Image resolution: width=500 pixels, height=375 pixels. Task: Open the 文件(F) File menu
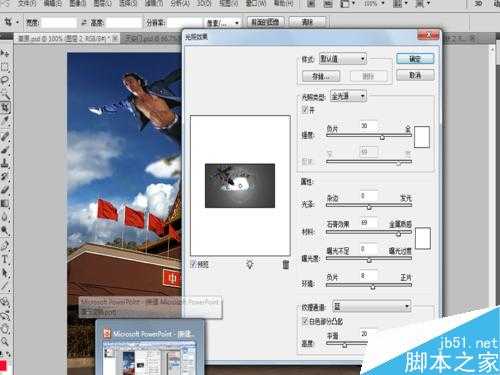tap(27, 4)
